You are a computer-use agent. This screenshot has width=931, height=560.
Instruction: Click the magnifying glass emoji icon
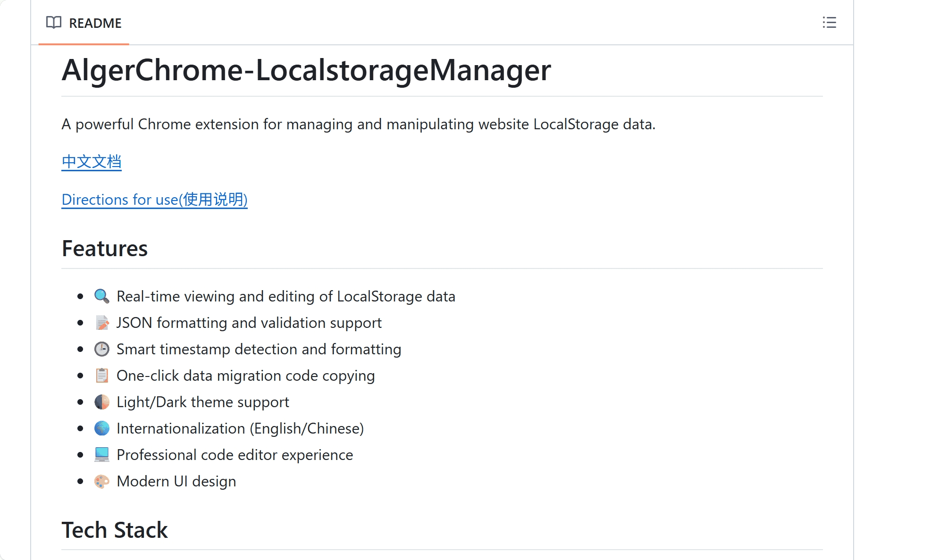pos(102,296)
